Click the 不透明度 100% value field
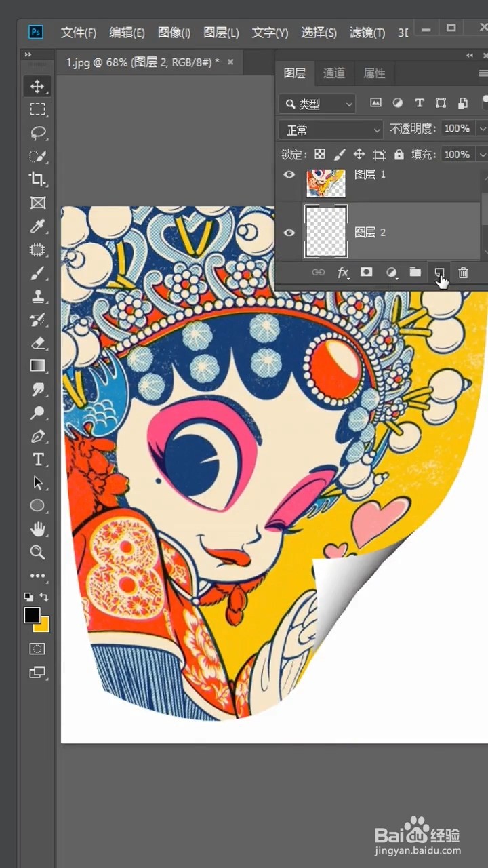The width and height of the screenshot is (488, 868). tap(457, 129)
